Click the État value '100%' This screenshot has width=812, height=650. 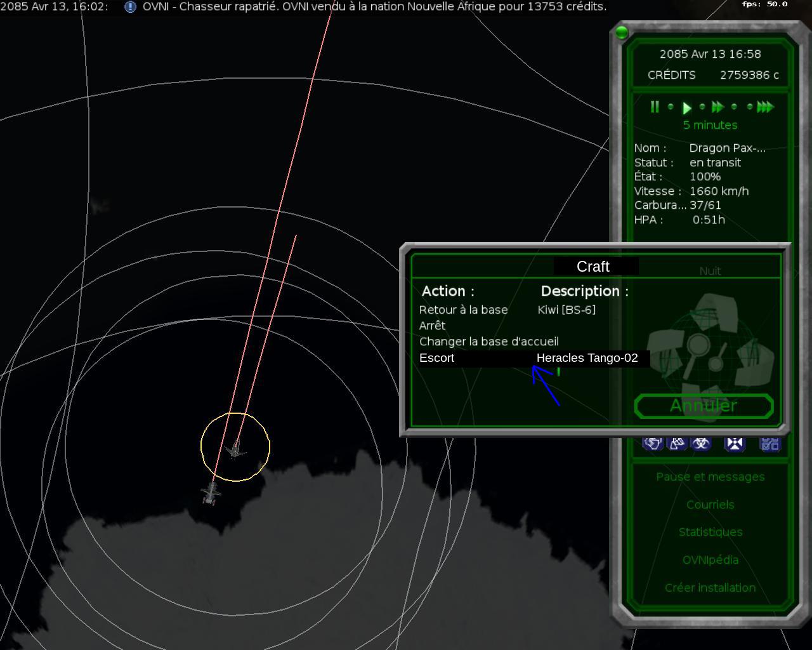pyautogui.click(x=705, y=176)
